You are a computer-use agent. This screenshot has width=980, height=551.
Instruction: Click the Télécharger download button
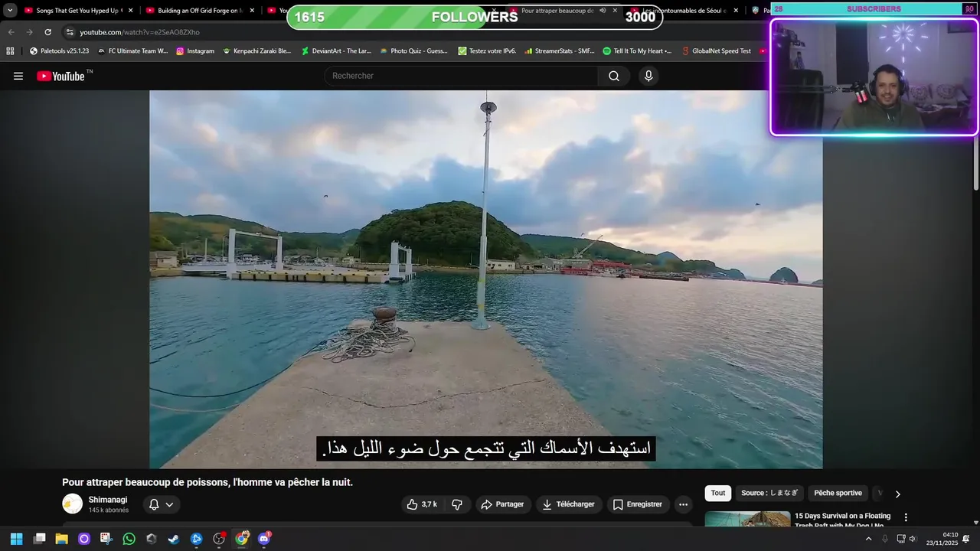[x=569, y=504]
